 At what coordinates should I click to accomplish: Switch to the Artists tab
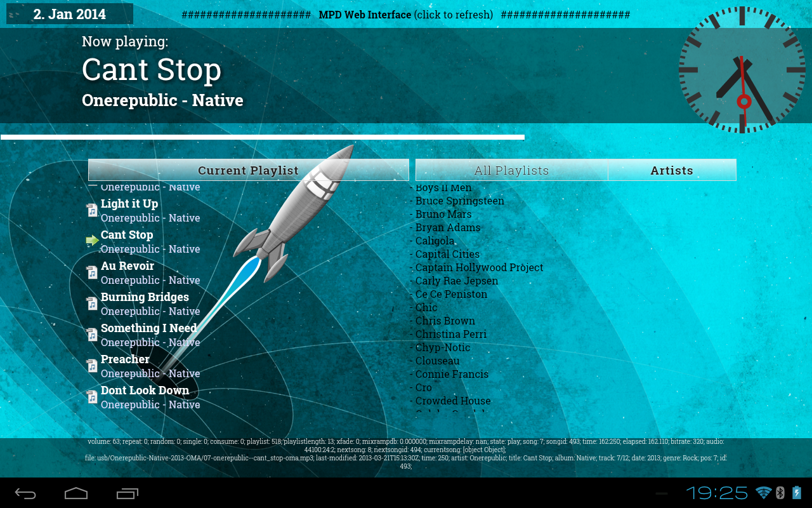coord(672,170)
